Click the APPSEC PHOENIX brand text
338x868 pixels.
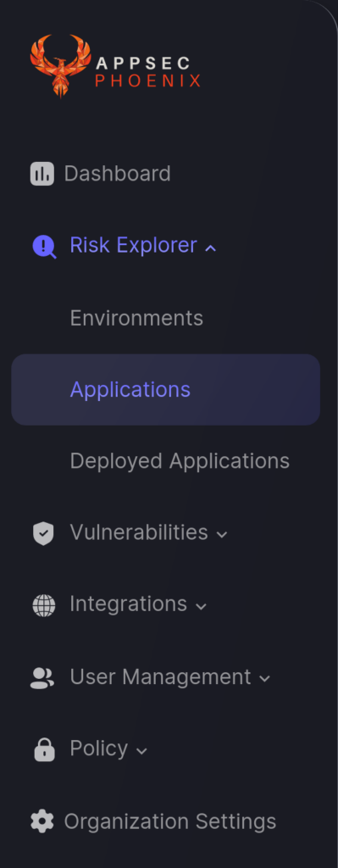tap(147, 72)
